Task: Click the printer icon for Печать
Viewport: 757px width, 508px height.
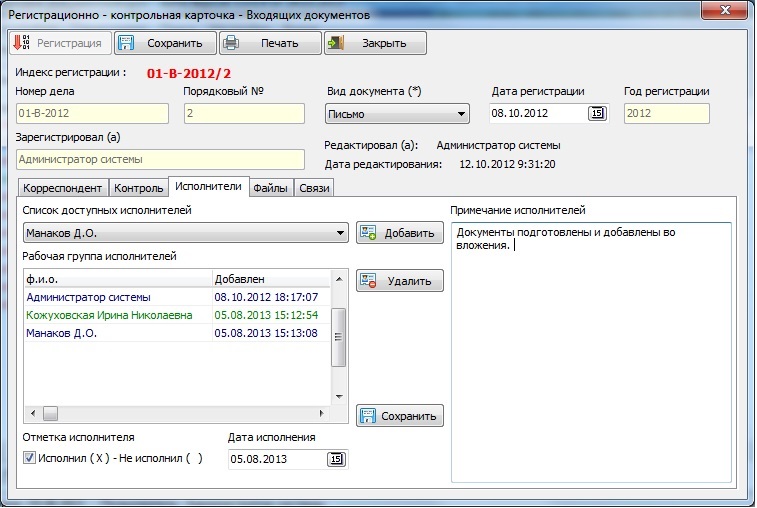Action: point(231,42)
